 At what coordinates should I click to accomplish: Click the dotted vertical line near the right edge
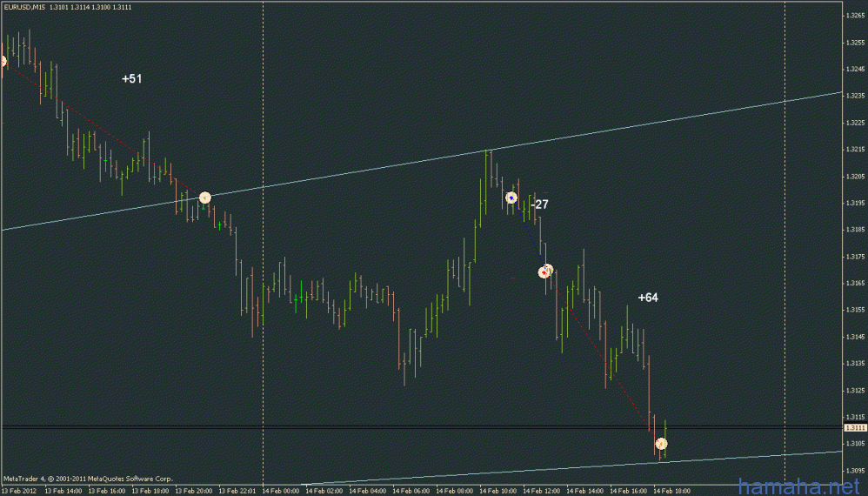[x=785, y=261]
